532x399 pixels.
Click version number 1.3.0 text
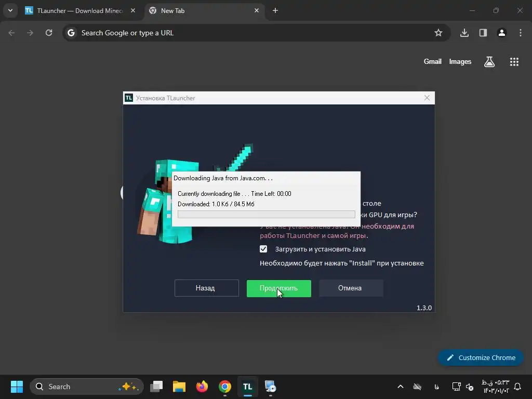[x=424, y=308]
